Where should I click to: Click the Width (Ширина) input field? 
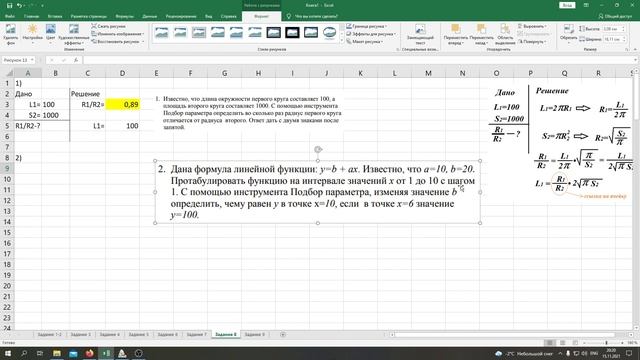[611, 39]
